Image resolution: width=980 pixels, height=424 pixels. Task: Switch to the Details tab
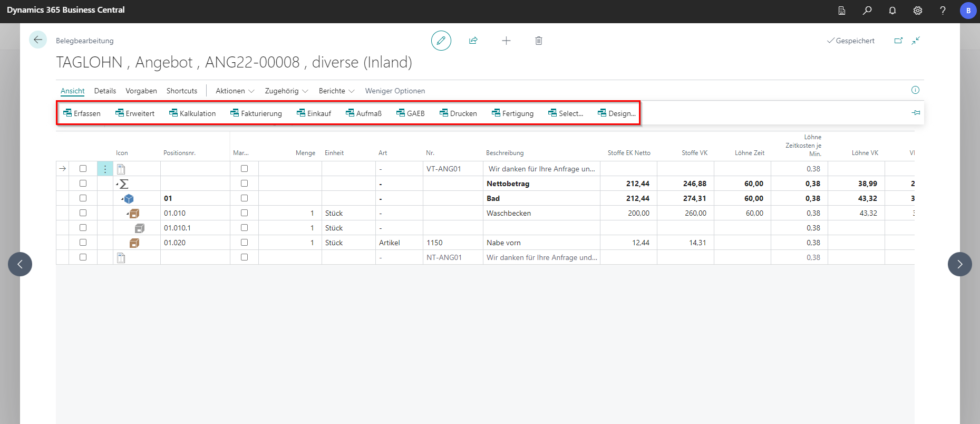coord(105,91)
